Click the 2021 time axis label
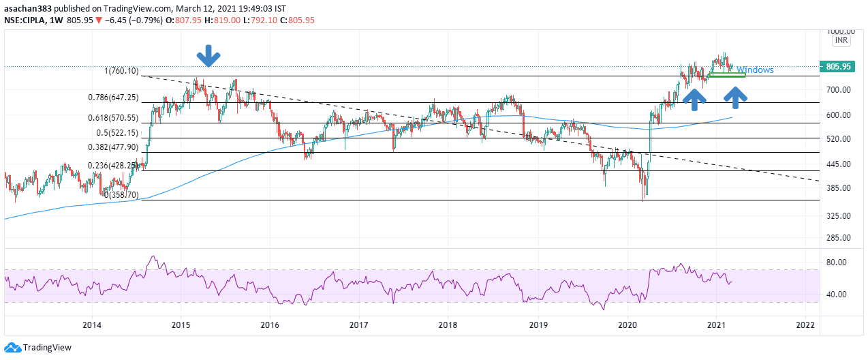868x360 pixels. tap(717, 325)
